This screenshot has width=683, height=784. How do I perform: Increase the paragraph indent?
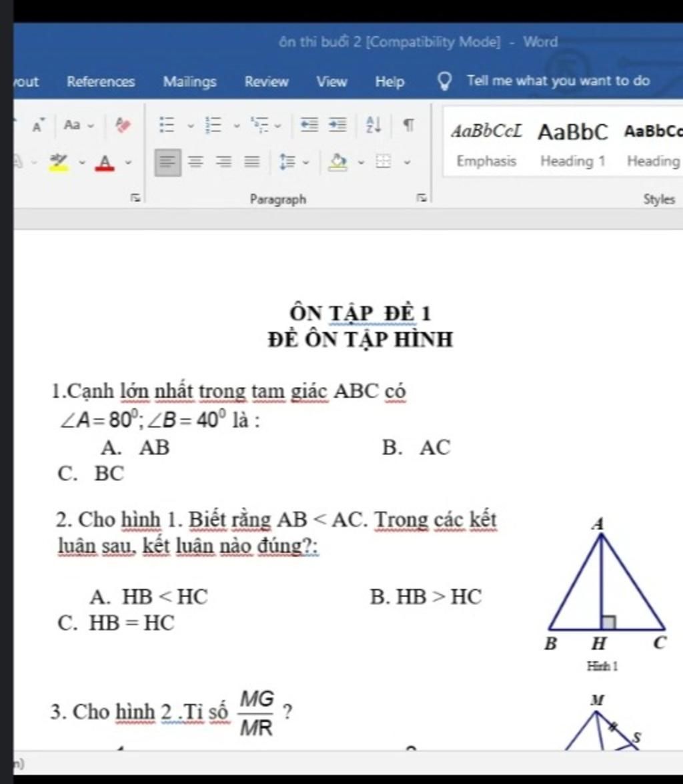click(x=338, y=125)
